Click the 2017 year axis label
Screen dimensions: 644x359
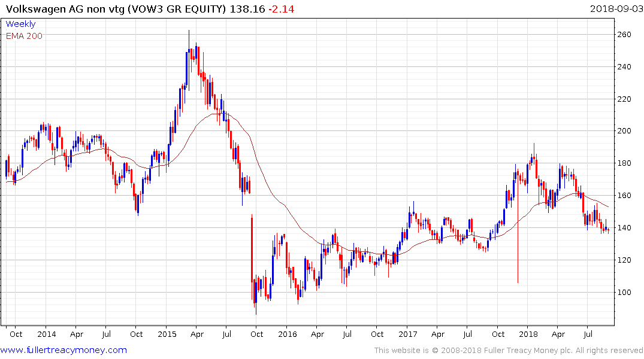tap(408, 334)
